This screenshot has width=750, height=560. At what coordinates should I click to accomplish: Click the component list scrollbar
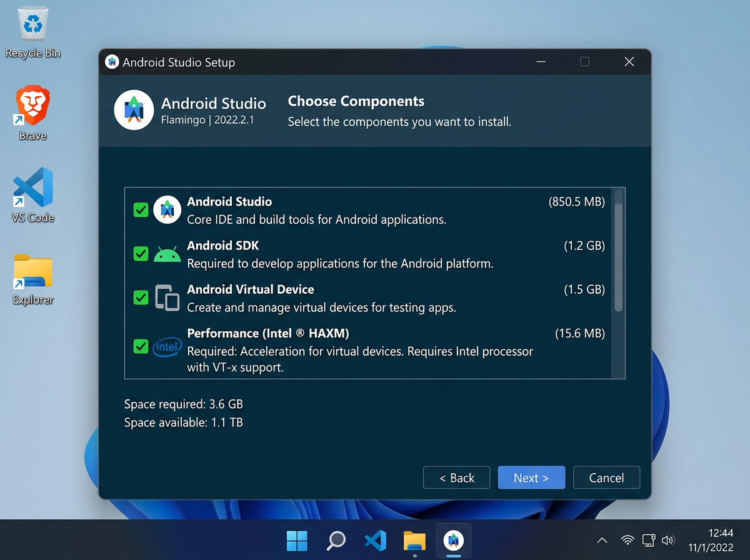coord(619,257)
